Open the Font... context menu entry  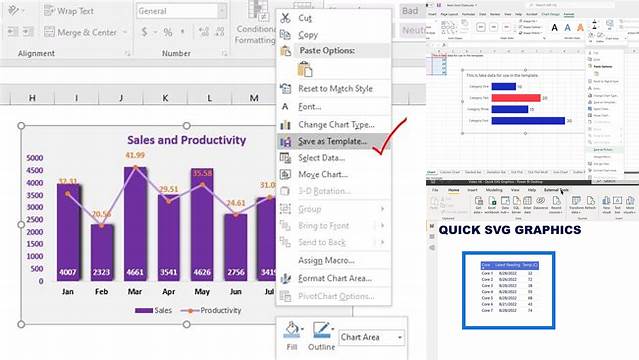click(333, 107)
